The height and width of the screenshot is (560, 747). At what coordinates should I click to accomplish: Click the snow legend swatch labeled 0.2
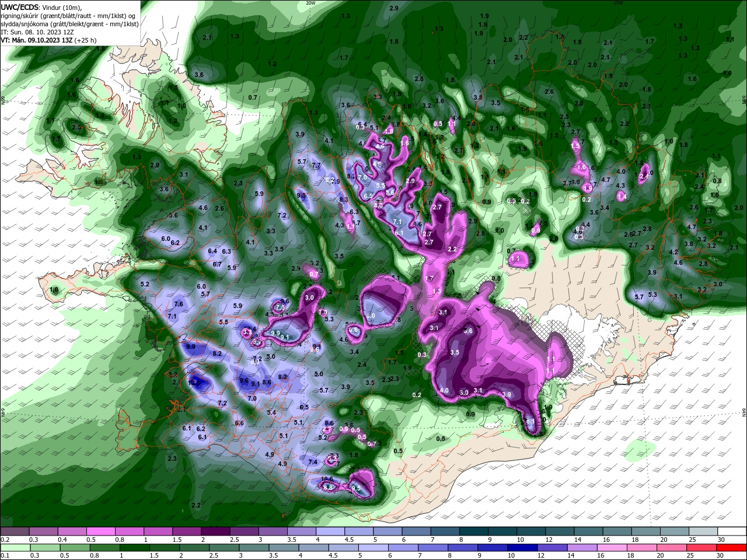click(x=15, y=531)
